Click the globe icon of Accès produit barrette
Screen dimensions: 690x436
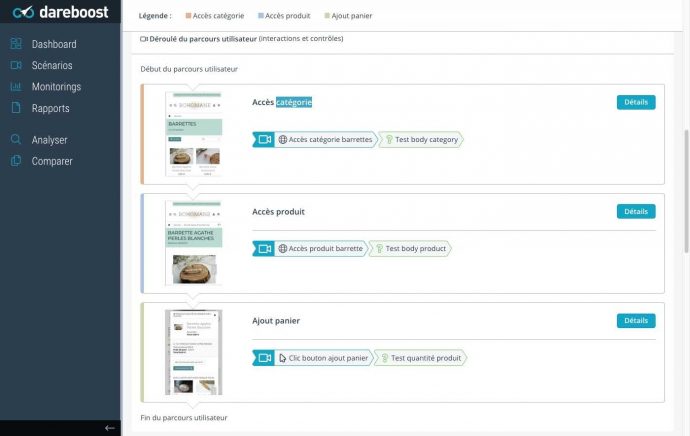coord(283,249)
